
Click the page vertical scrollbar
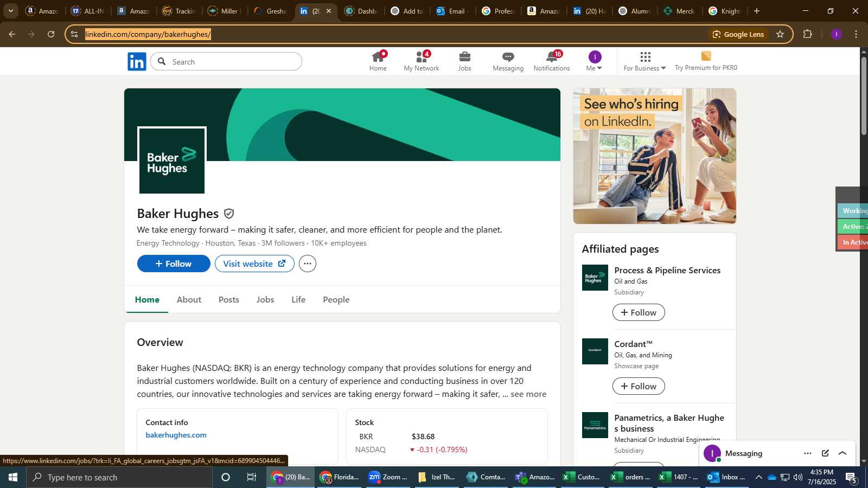pyautogui.click(x=864, y=95)
